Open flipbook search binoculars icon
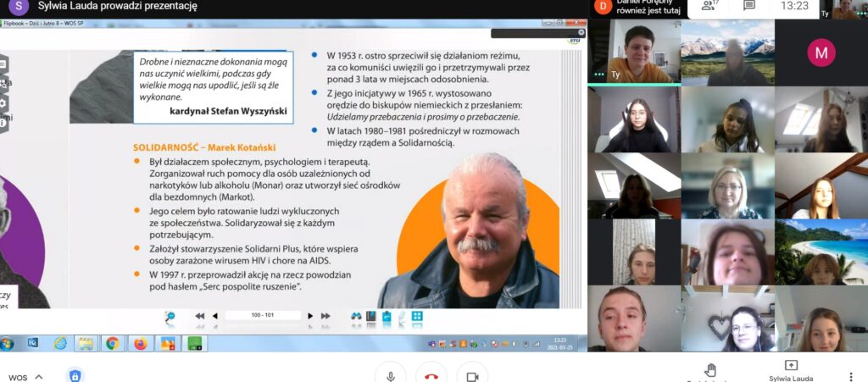This screenshot has height=382, width=868. (x=357, y=316)
